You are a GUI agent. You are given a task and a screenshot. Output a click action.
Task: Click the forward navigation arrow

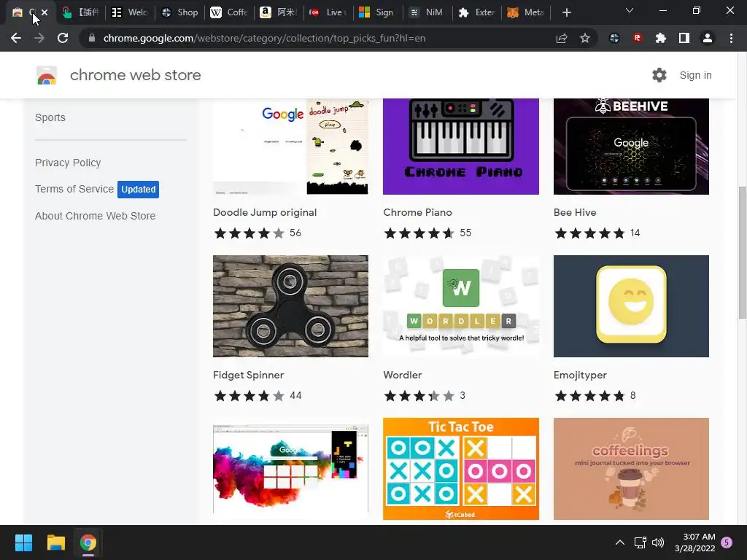(x=39, y=38)
